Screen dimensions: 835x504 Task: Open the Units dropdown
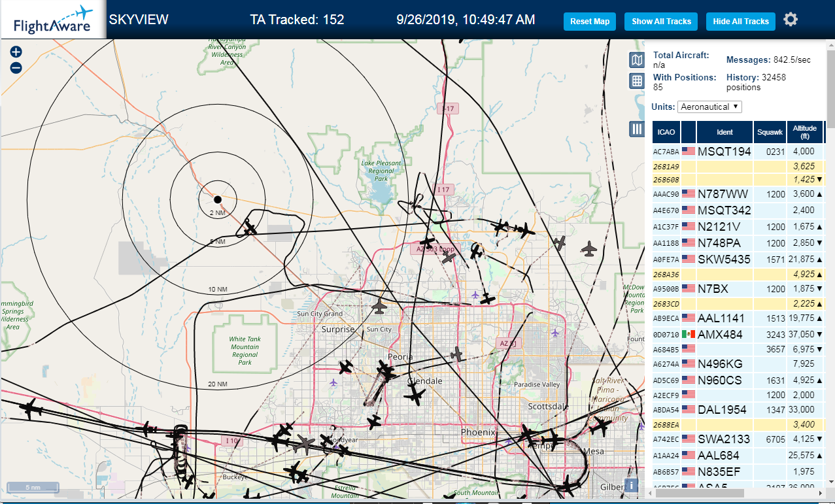pyautogui.click(x=709, y=107)
